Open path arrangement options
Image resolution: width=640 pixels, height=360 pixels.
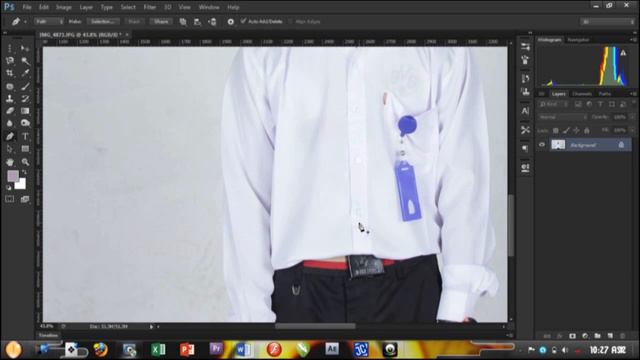pyautogui.click(x=212, y=22)
